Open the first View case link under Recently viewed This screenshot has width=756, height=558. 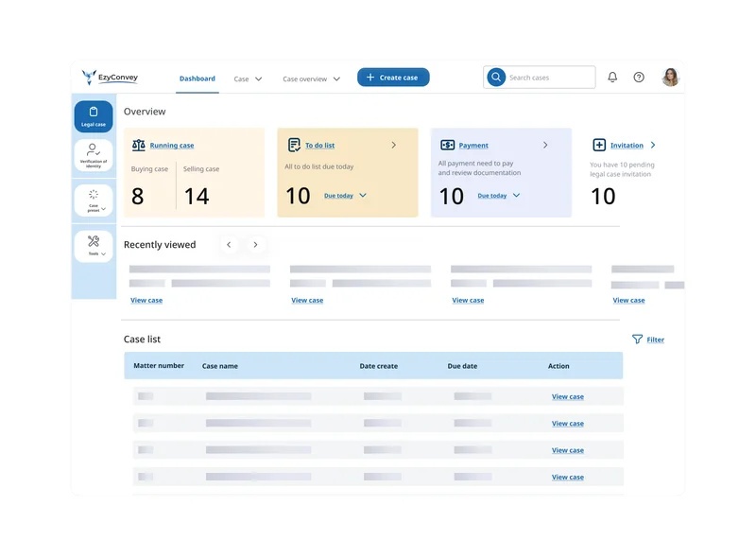[x=146, y=300]
